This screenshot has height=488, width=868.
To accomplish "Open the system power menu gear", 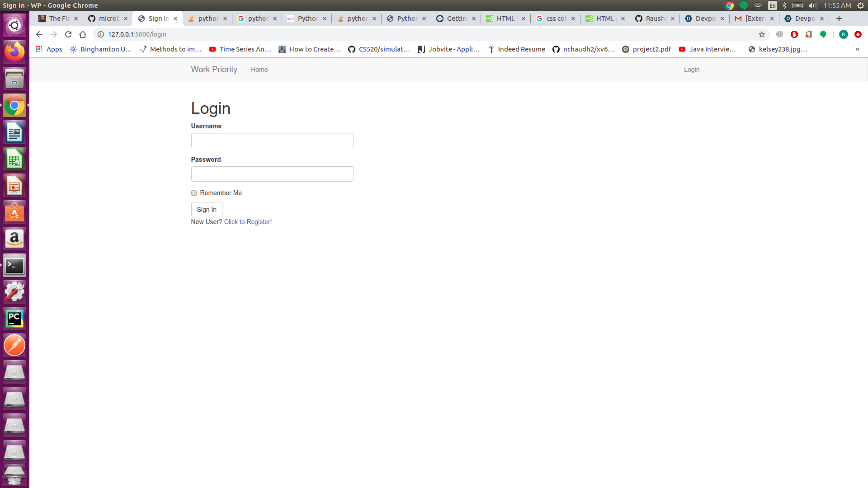I will pyautogui.click(x=861, y=5).
